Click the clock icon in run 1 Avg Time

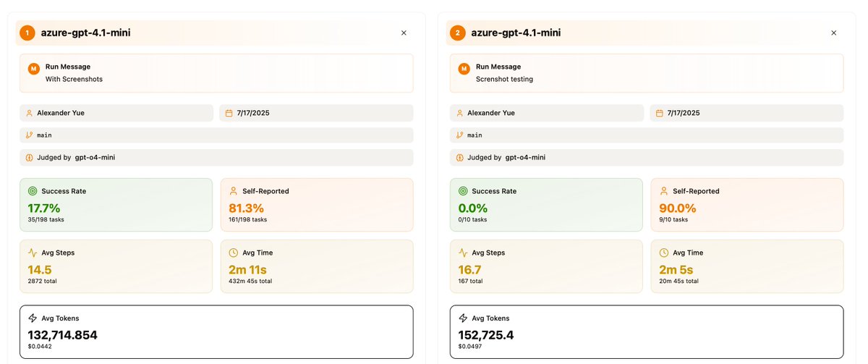(233, 253)
